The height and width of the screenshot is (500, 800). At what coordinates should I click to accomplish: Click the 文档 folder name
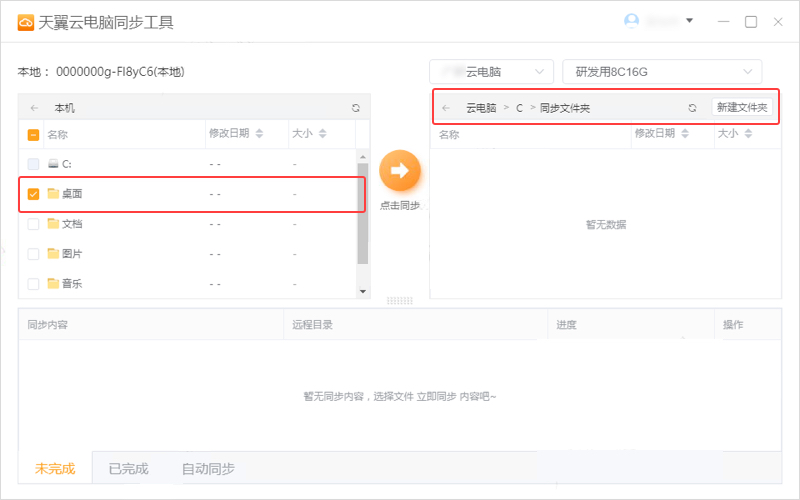[x=72, y=223]
